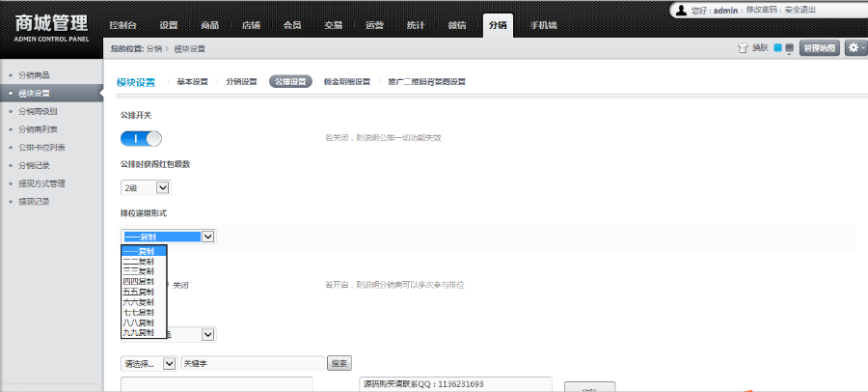The width and height of the screenshot is (868, 392).
Task: Click the 搜索 search button
Action: pyautogui.click(x=339, y=364)
